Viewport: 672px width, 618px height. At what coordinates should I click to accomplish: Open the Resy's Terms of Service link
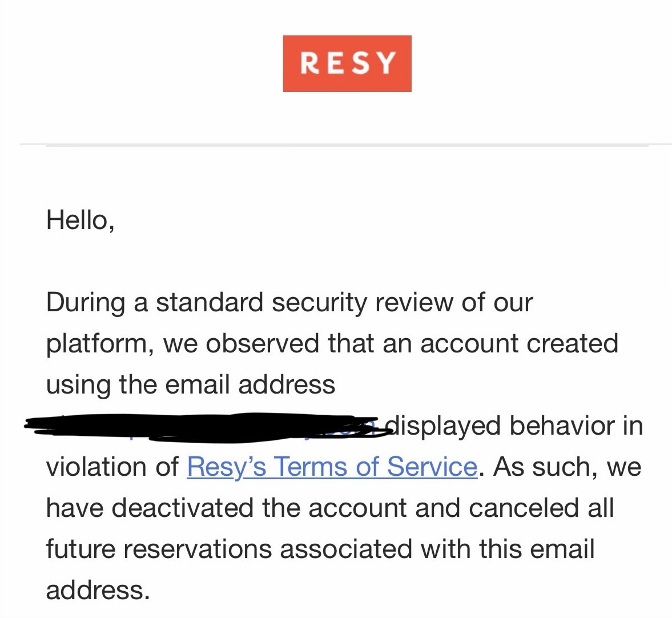pos(332,466)
